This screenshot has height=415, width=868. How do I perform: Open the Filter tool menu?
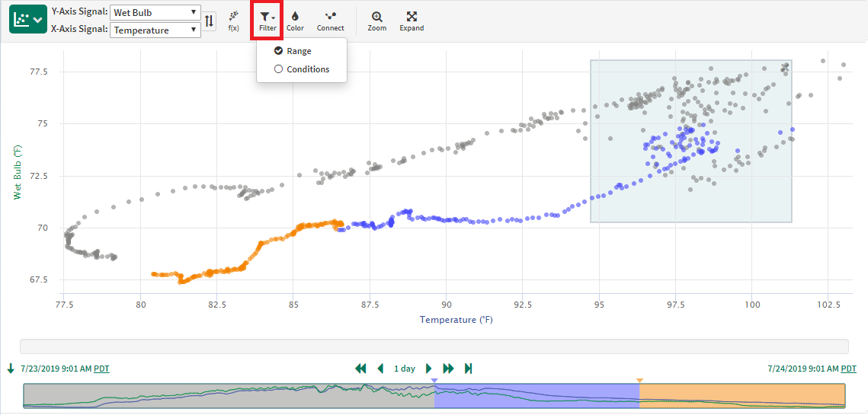(267, 21)
